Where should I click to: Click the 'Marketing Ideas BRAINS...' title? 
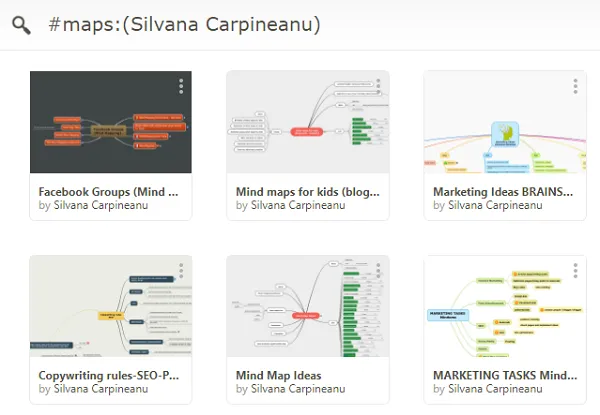(503, 192)
